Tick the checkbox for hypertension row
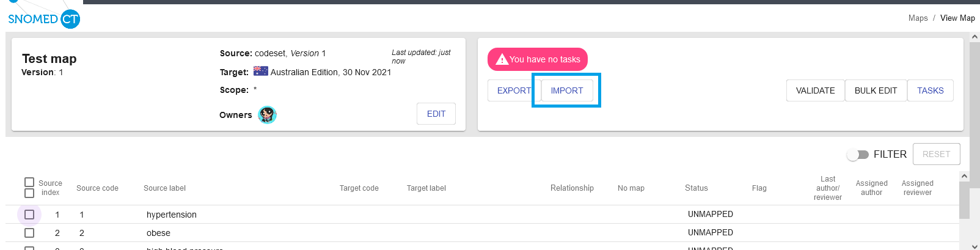This screenshot has width=980, height=250. point(29,215)
